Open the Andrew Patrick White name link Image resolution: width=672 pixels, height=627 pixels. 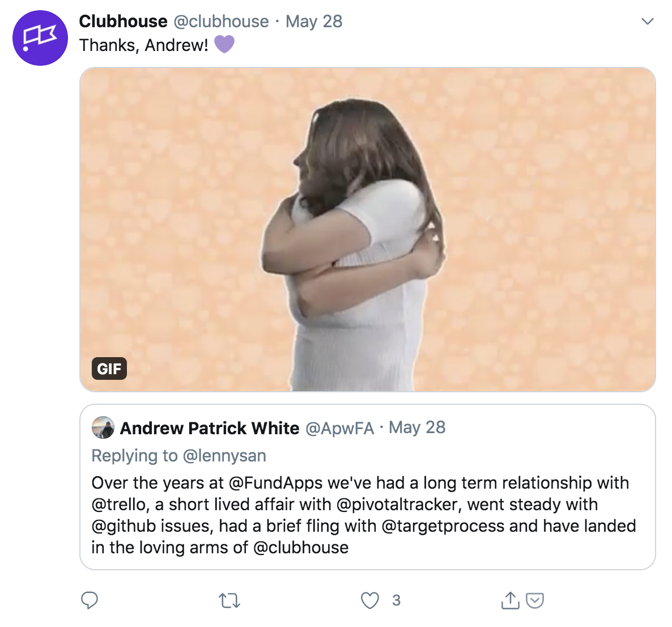point(210,428)
